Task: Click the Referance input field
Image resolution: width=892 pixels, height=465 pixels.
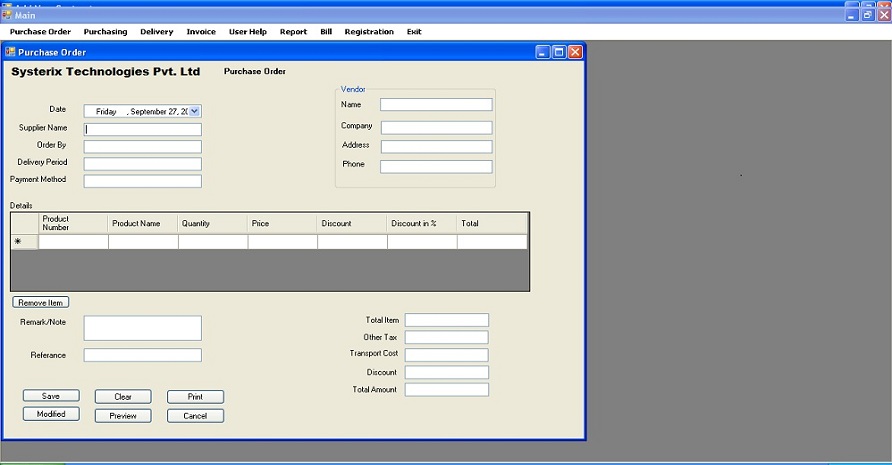Action: (x=142, y=355)
